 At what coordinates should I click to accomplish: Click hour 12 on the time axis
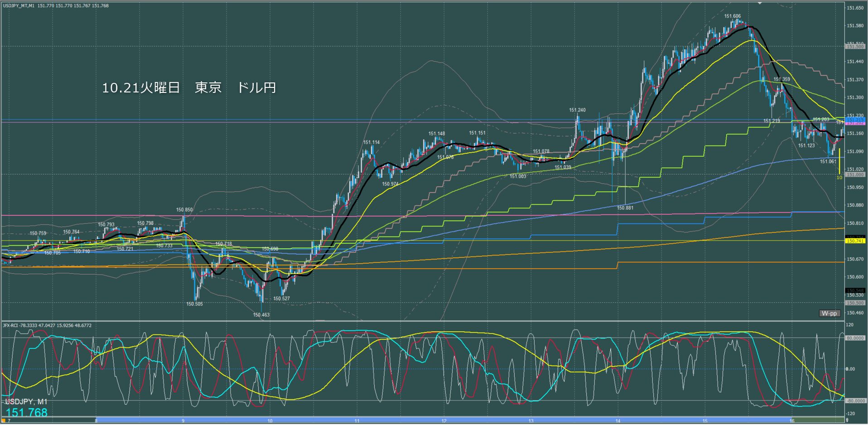pos(444,421)
